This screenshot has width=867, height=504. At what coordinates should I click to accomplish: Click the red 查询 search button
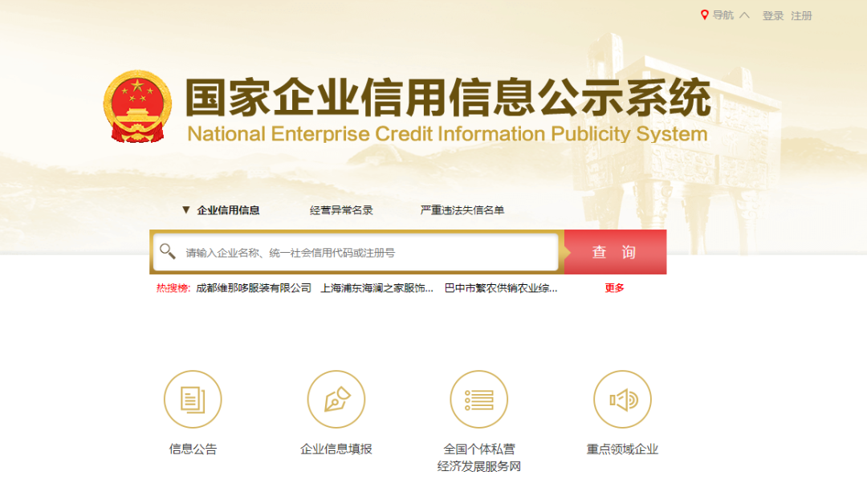(615, 252)
